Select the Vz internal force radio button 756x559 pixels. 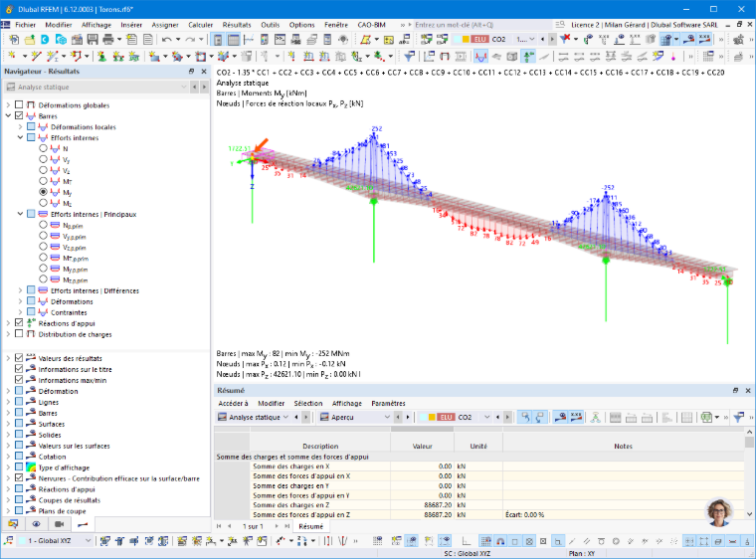[x=44, y=170]
